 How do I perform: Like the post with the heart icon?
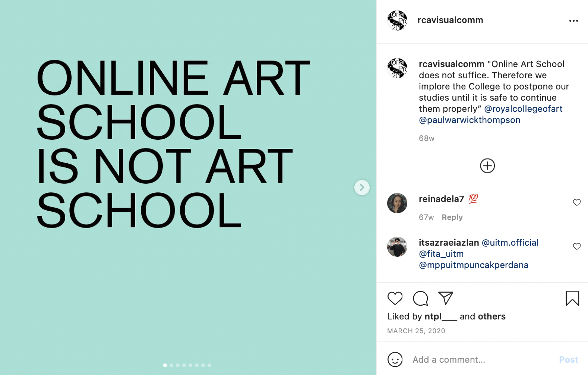click(395, 298)
